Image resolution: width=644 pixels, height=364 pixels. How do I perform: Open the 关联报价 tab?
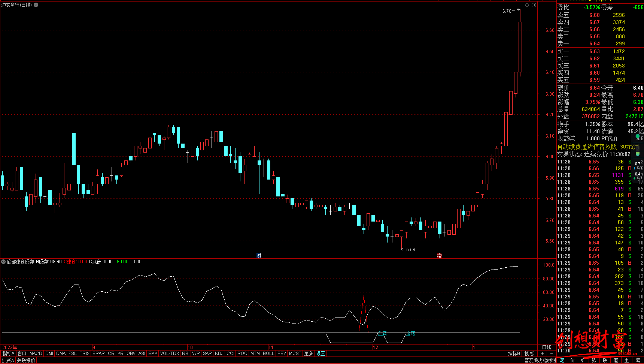tap(26, 360)
